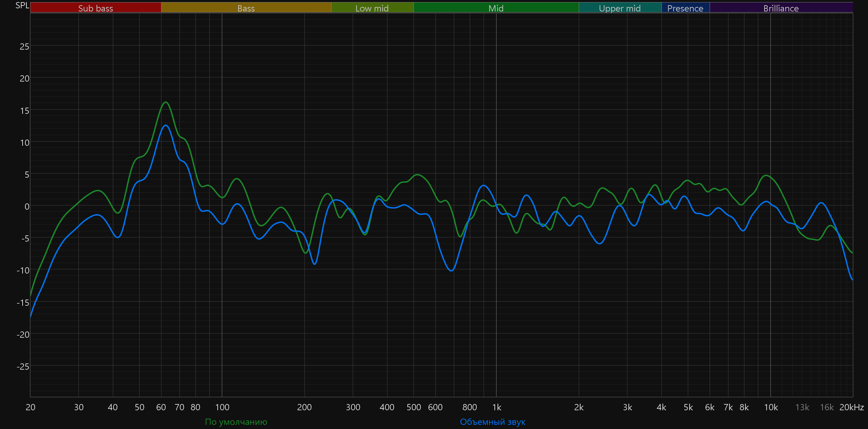The image size is (868, 429).
Task: Click the 10k frequency axis label
Action: coord(771,407)
